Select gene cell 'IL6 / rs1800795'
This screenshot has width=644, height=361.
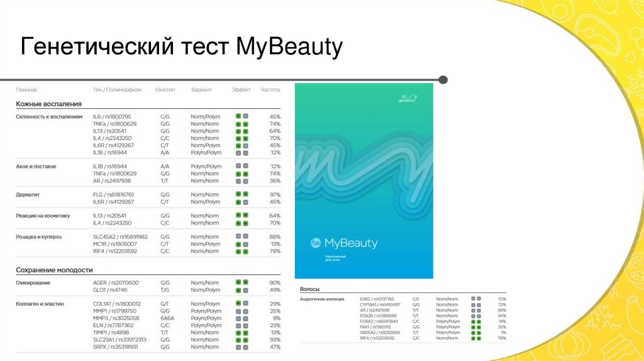point(112,116)
